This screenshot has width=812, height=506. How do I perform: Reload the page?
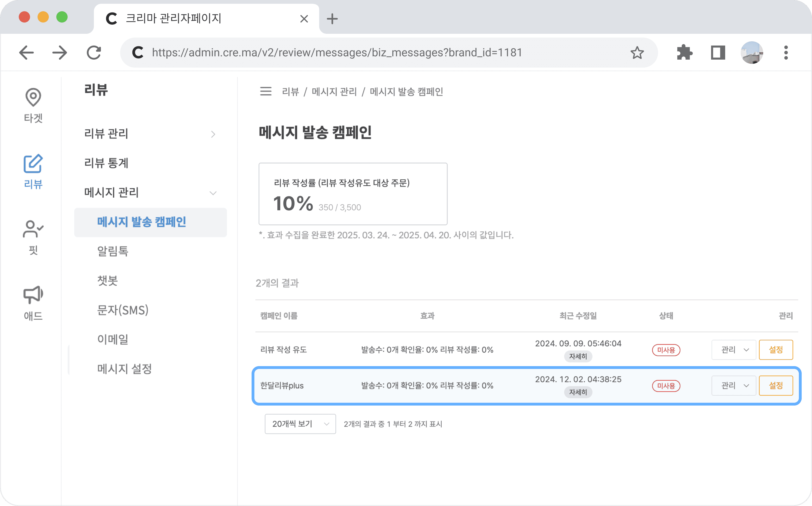(94, 53)
